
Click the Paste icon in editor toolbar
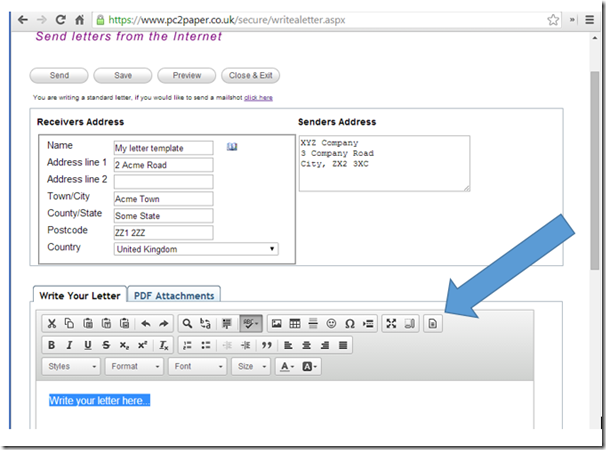click(x=88, y=324)
